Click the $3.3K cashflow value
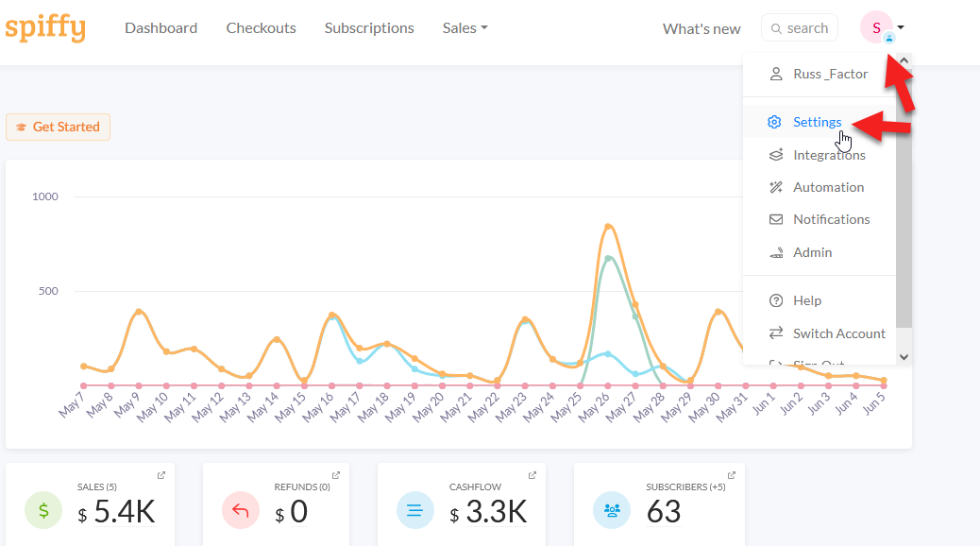Viewport: 980px width, 546px height. tap(488, 512)
